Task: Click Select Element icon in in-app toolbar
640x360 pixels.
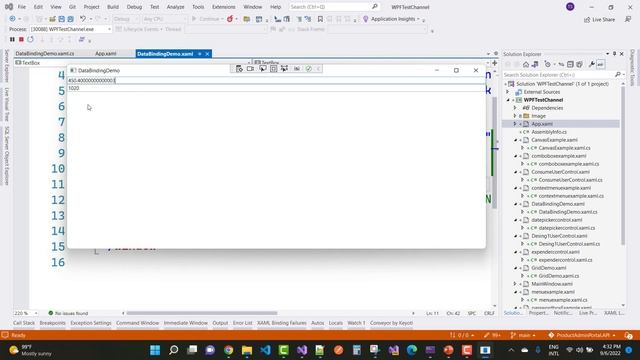Action: 262,69
